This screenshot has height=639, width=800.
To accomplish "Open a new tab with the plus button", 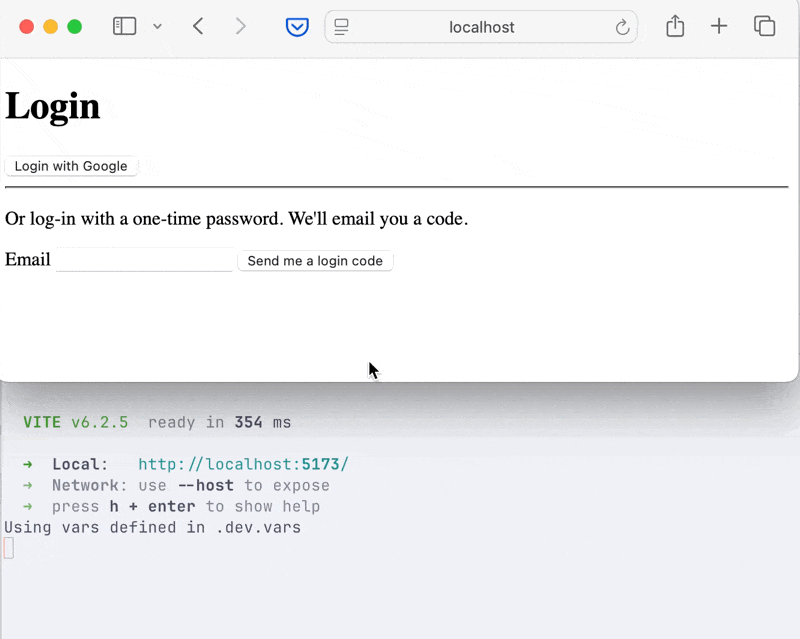I will (x=719, y=27).
